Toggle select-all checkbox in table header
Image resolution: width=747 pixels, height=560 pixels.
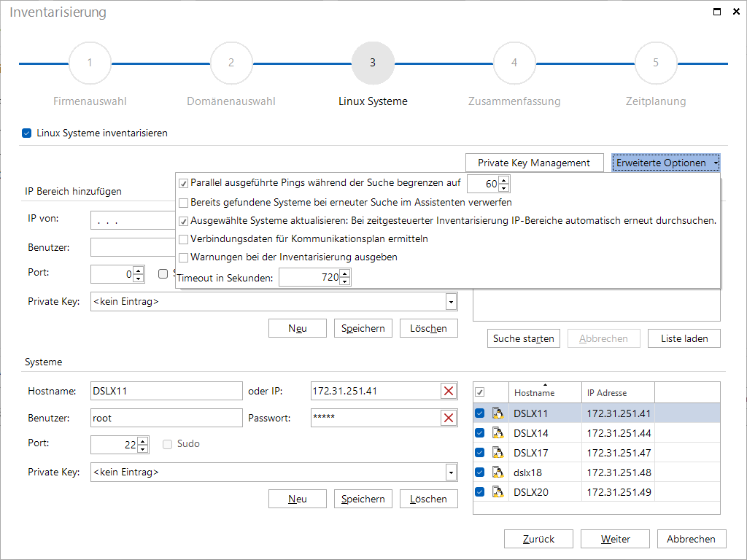[x=480, y=392]
